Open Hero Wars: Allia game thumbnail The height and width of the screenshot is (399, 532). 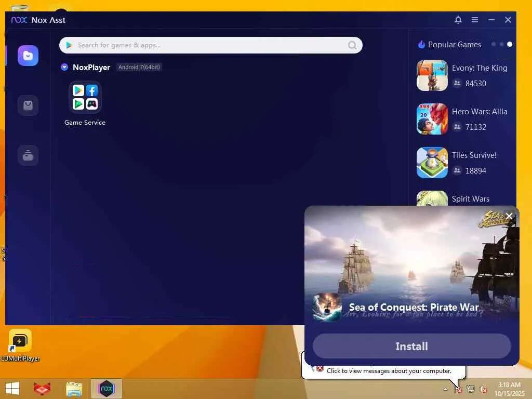pyautogui.click(x=432, y=119)
